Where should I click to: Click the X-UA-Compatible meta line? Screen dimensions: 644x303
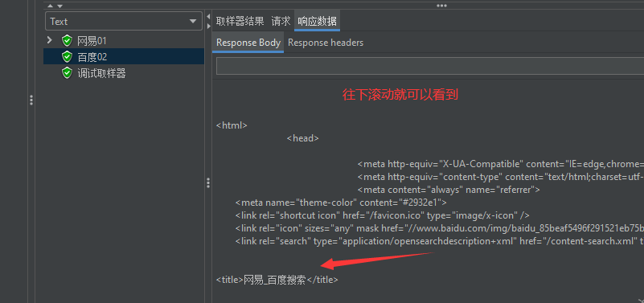coord(501,164)
